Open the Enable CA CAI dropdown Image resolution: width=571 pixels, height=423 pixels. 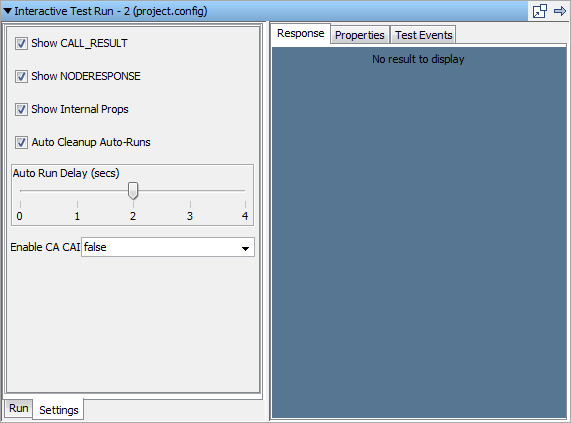pos(168,248)
